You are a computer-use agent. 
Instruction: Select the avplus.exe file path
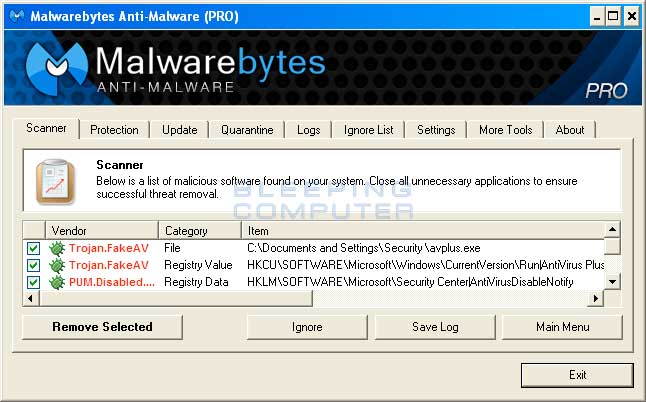[364, 248]
